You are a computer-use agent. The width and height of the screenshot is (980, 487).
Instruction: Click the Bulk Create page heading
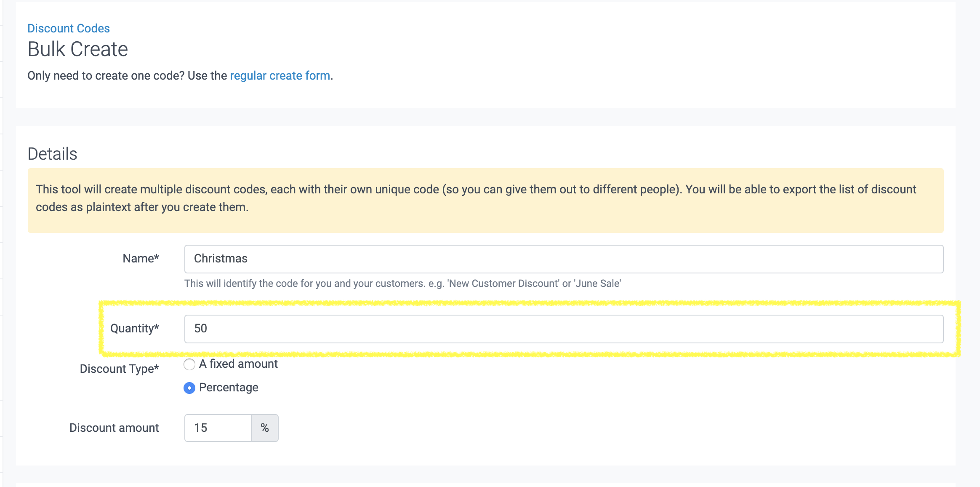tap(77, 49)
